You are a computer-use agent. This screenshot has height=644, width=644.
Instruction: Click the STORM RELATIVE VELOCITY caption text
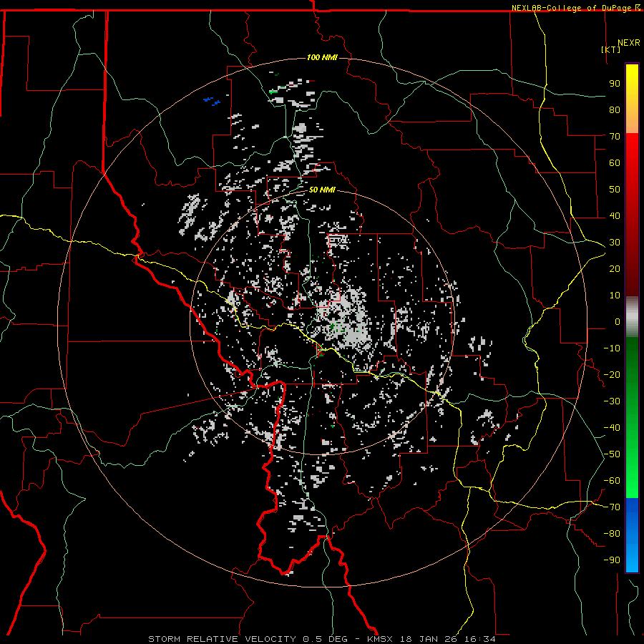click(222, 639)
